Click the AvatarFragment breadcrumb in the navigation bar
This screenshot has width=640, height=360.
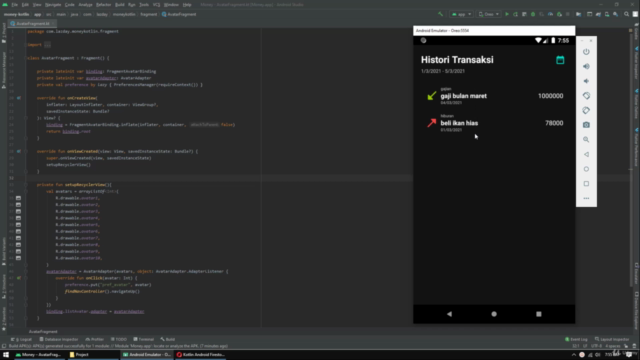179,14
